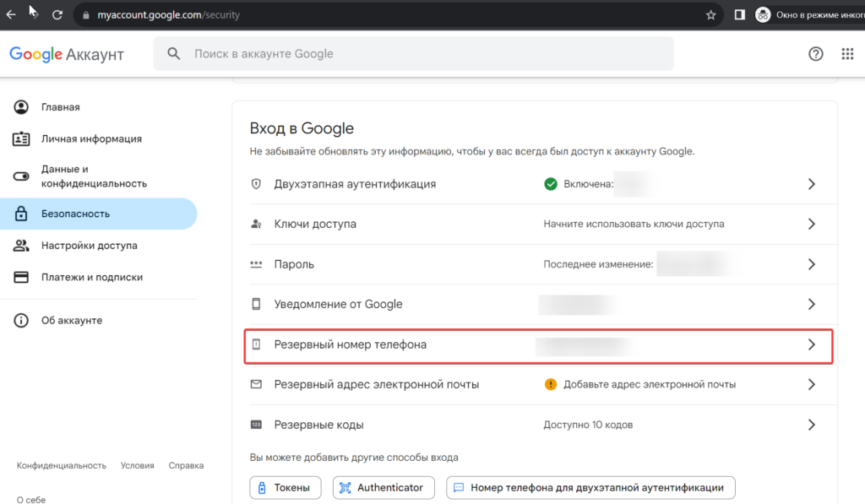865x504 pixels.
Task: Click the orange warning icon for email
Action: [x=551, y=384]
